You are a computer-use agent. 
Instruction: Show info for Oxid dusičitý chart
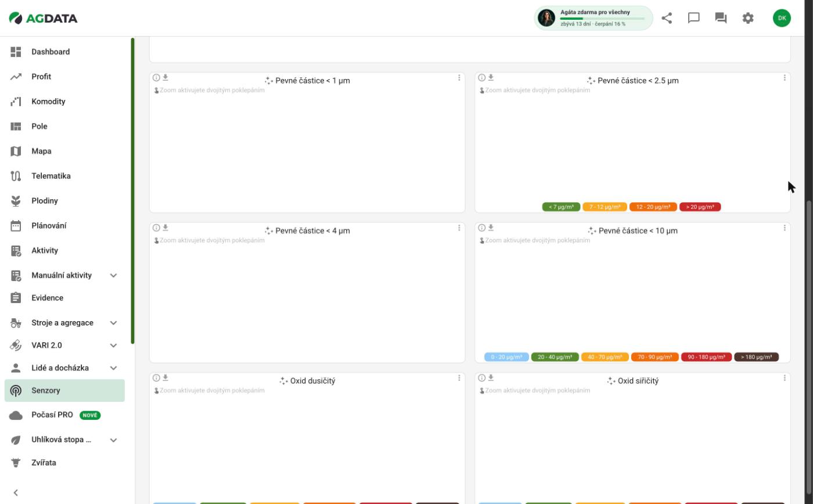(156, 377)
